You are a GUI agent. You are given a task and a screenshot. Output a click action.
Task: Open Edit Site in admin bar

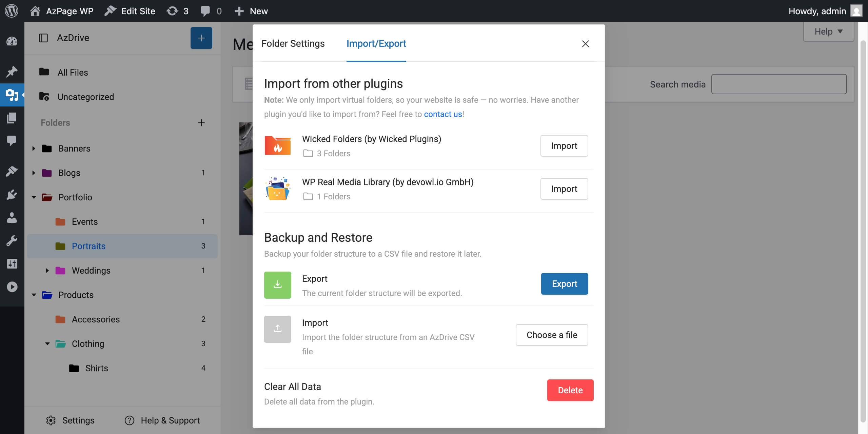(130, 11)
